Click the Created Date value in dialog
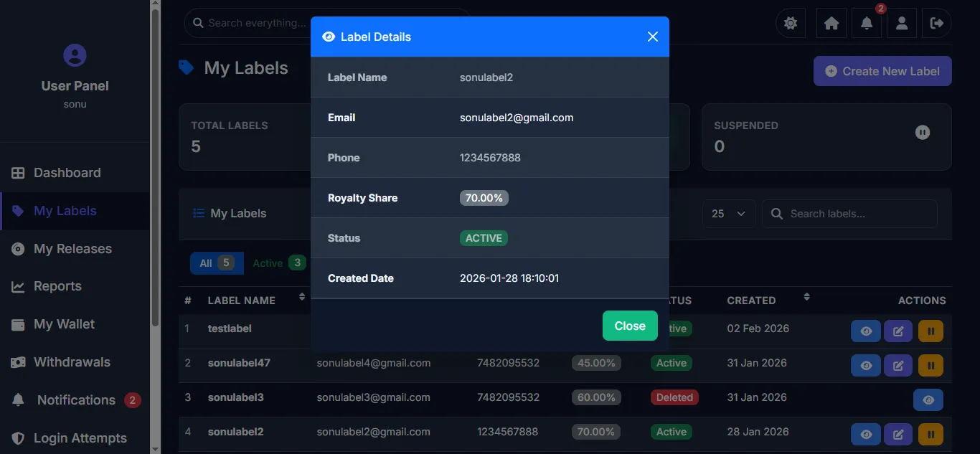980x454 pixels. point(509,278)
